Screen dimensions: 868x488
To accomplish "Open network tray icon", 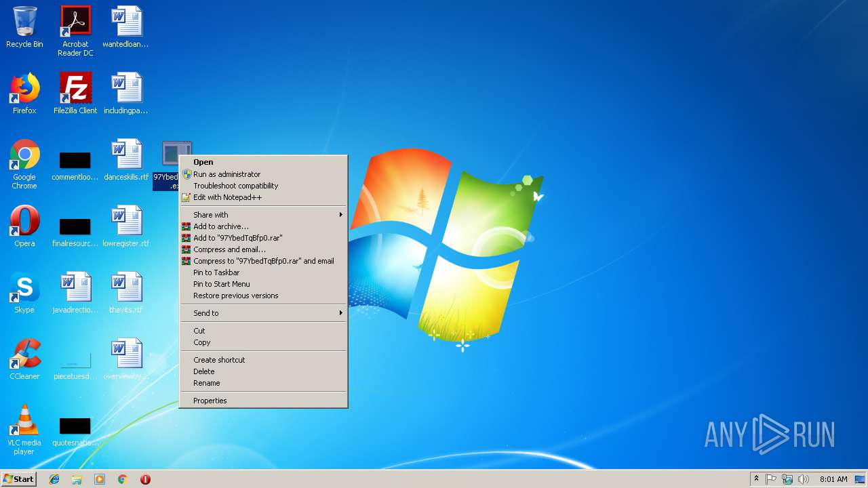I will [787, 479].
